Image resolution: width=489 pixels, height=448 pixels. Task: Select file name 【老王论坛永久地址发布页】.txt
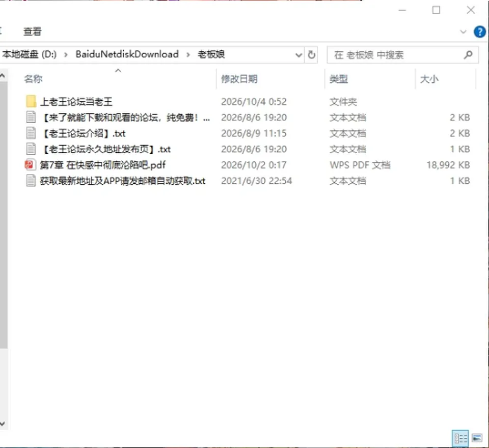point(105,149)
